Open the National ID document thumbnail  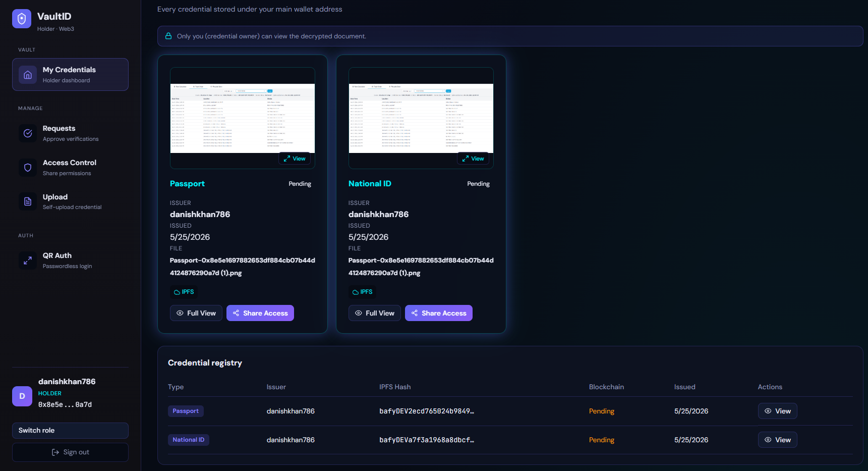pyautogui.click(x=421, y=118)
